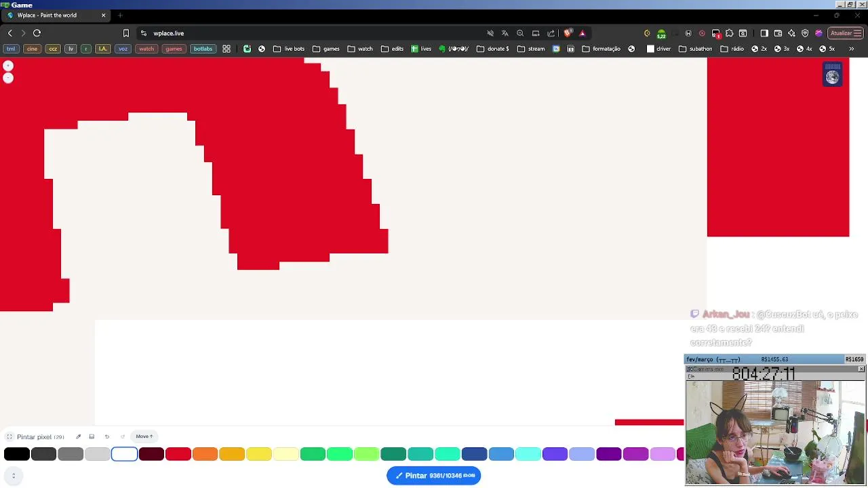This screenshot has width=868, height=488.
Task: Reload the wplace.live page
Action: pos(37,33)
